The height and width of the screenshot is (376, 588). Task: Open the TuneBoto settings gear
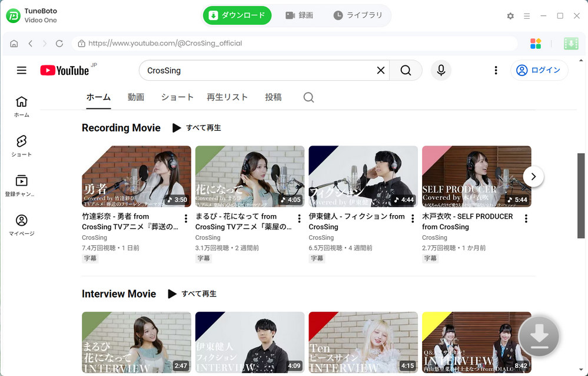(x=510, y=16)
